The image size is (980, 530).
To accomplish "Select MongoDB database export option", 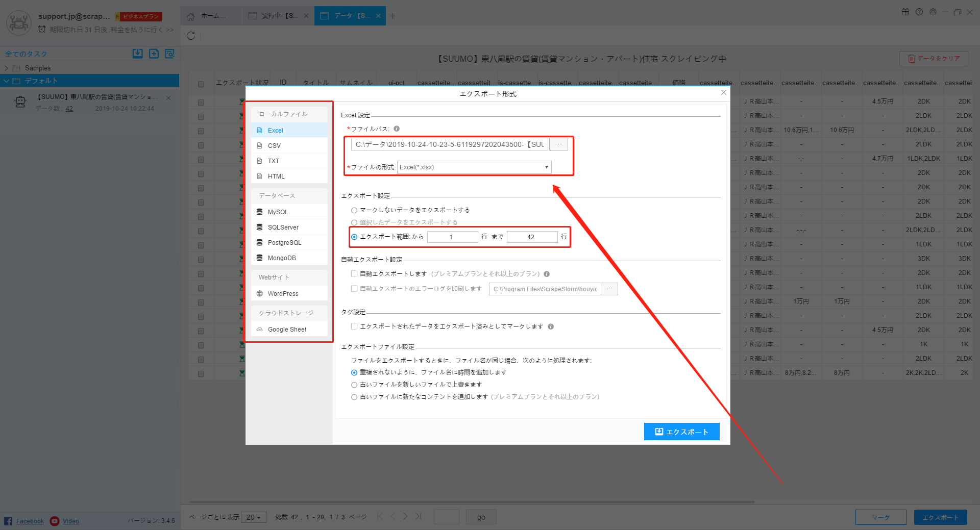I will pyautogui.click(x=289, y=258).
